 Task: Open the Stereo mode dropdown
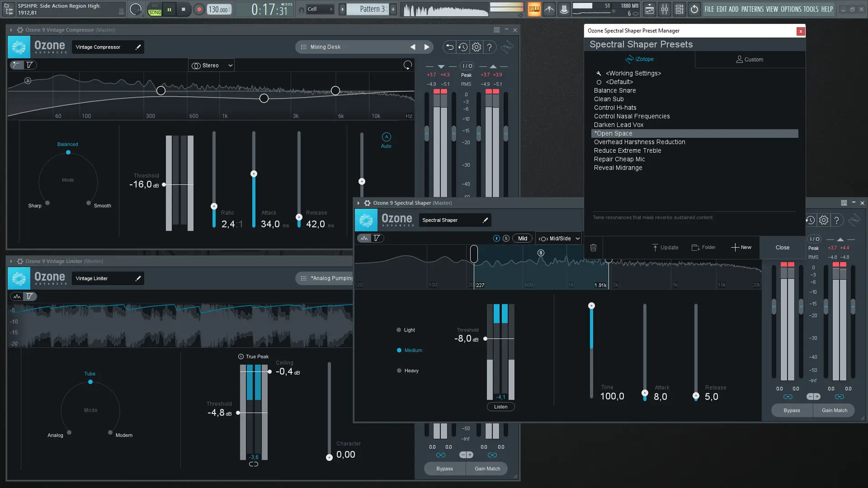coord(212,66)
